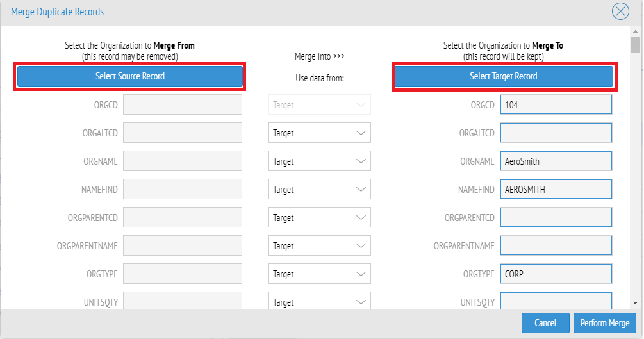Click the target ORGNAME field with AeroSmith
Viewport: 644px width, 339px height.
pyautogui.click(x=556, y=161)
